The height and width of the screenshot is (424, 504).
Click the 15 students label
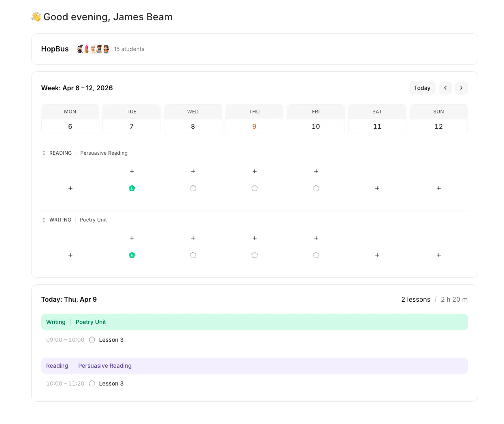click(x=129, y=49)
